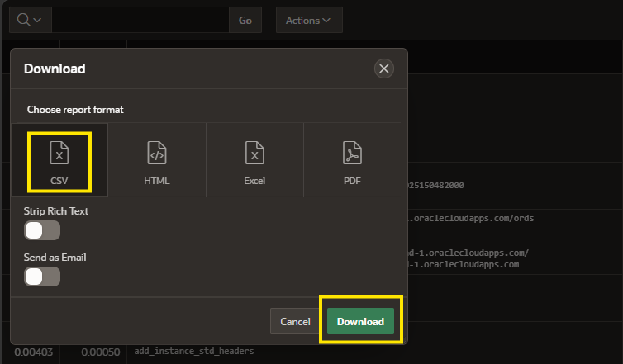Select the PDF report format
The height and width of the screenshot is (364, 623).
tap(352, 160)
